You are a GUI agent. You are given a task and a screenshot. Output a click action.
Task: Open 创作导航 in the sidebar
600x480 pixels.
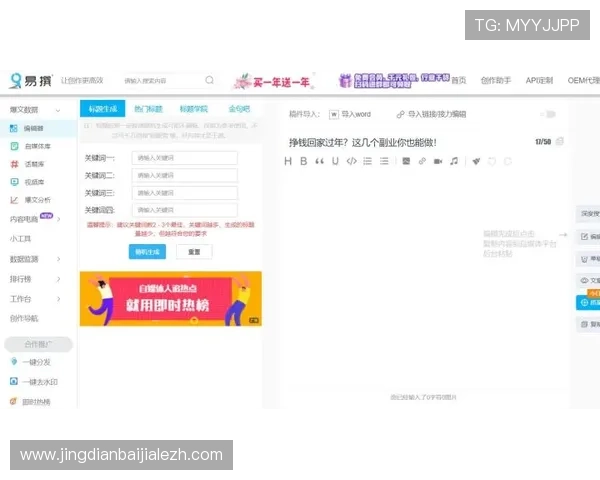point(24,318)
